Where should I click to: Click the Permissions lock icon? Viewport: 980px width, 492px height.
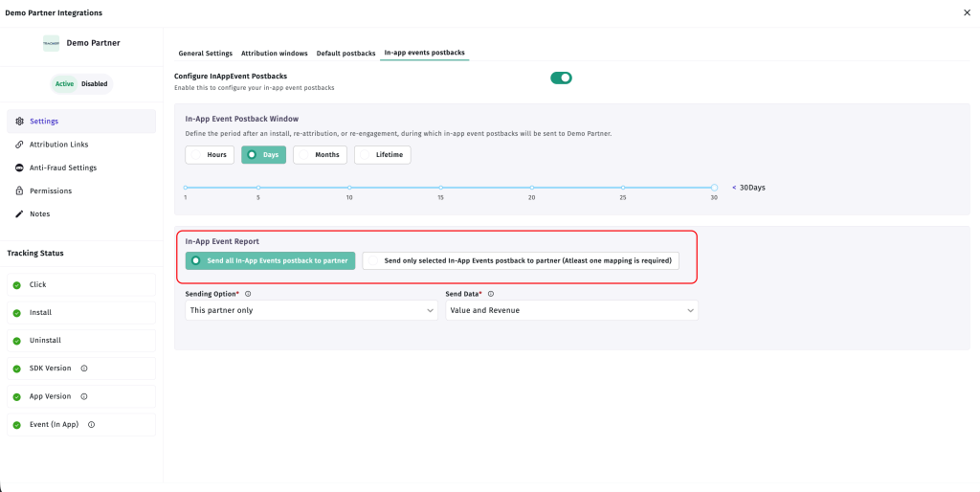(19, 190)
